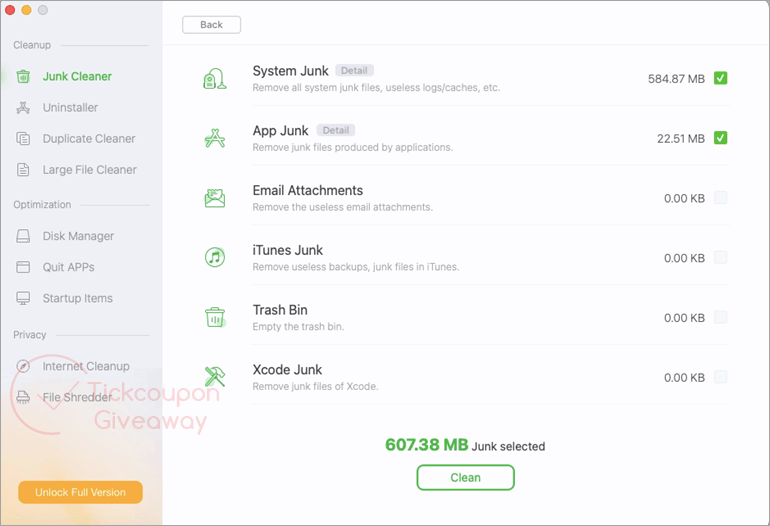Toggle the iTunes Junk checkbox
The height and width of the screenshot is (526, 770).
pyautogui.click(x=720, y=257)
